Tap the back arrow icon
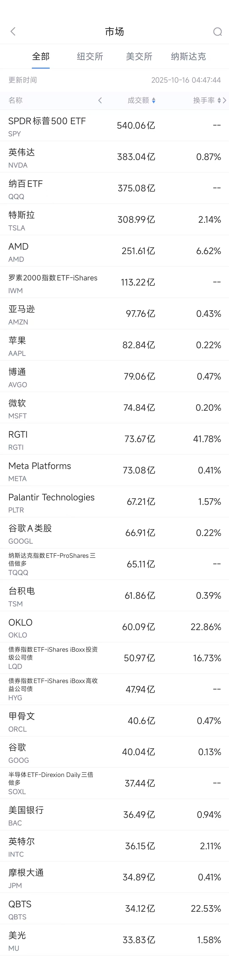 point(13,32)
